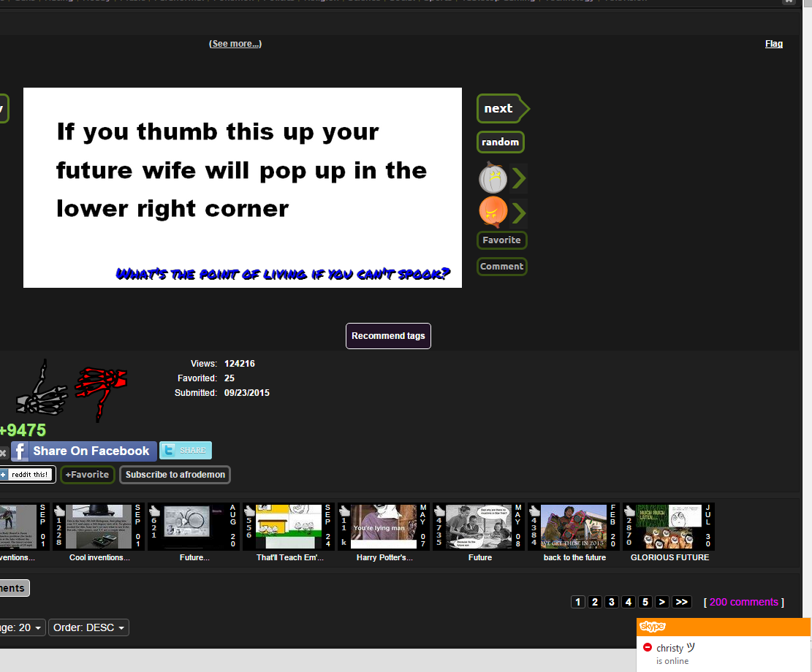This screenshot has height=672, width=812.
Task: Expand the description with See more
Action: tap(235, 44)
